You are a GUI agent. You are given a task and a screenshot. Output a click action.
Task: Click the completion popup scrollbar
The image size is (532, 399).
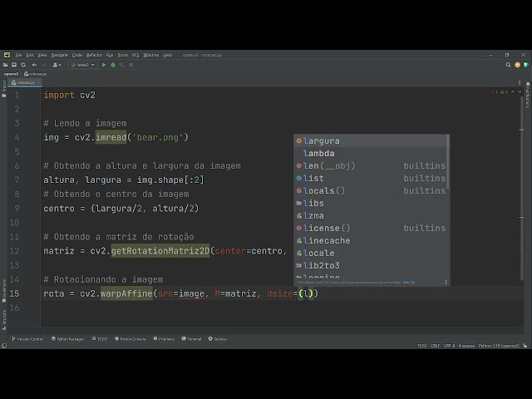pyautogui.click(x=448, y=162)
